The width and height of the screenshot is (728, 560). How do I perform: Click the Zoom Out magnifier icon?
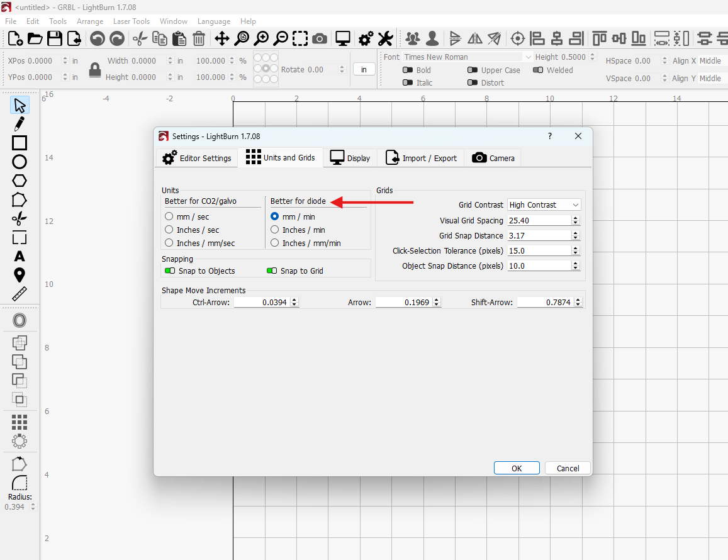pyautogui.click(x=281, y=38)
